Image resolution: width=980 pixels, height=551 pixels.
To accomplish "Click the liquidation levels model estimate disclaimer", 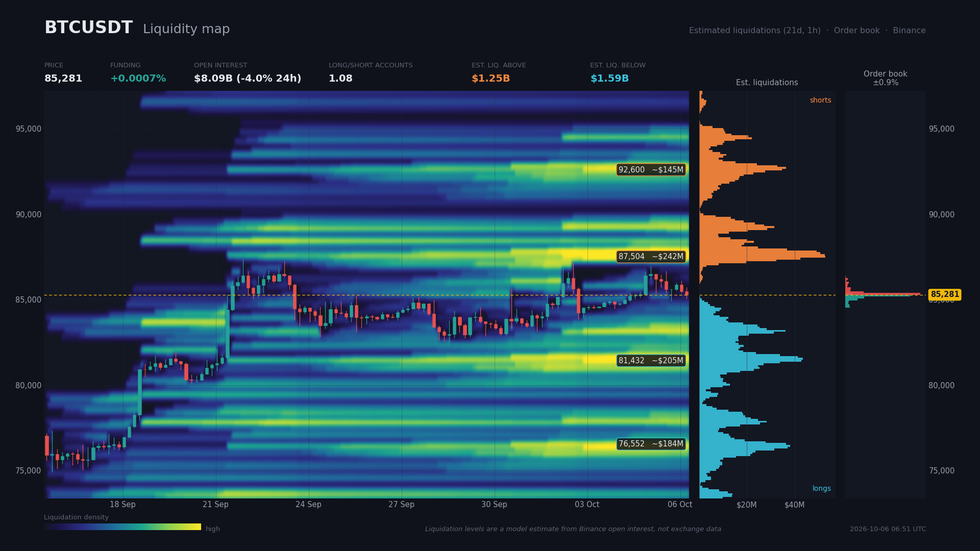I will (x=573, y=529).
